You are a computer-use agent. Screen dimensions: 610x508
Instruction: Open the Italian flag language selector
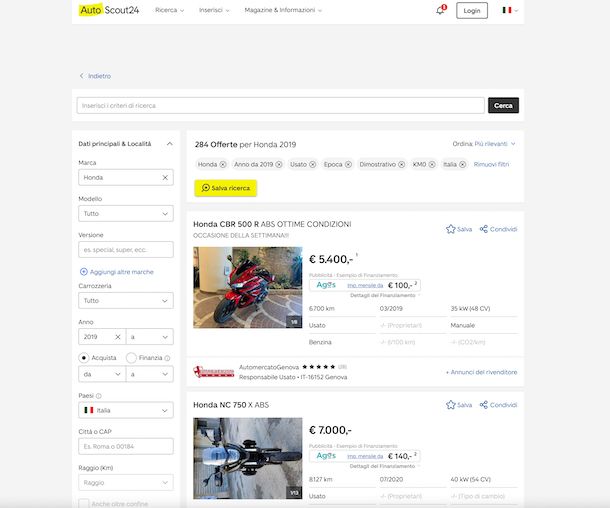(510, 10)
